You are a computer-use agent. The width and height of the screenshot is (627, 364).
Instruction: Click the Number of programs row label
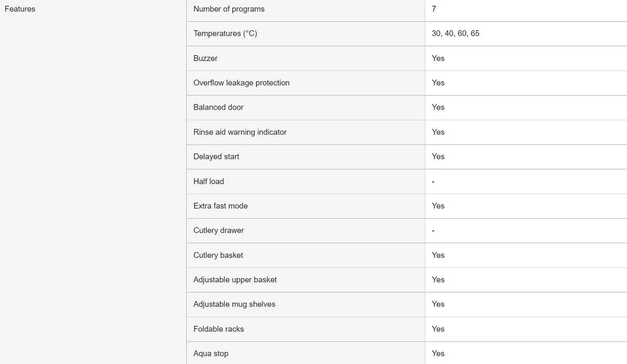(x=229, y=9)
